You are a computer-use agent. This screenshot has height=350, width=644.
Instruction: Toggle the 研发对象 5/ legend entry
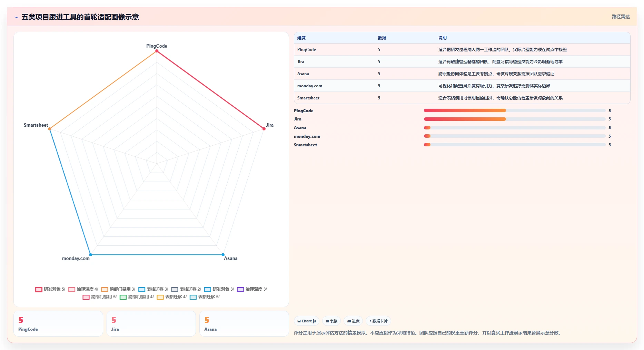coord(50,289)
